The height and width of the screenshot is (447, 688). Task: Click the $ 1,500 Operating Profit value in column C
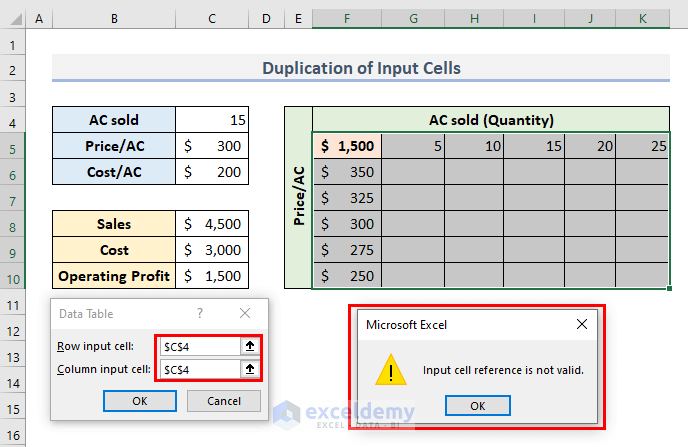pyautogui.click(x=212, y=275)
